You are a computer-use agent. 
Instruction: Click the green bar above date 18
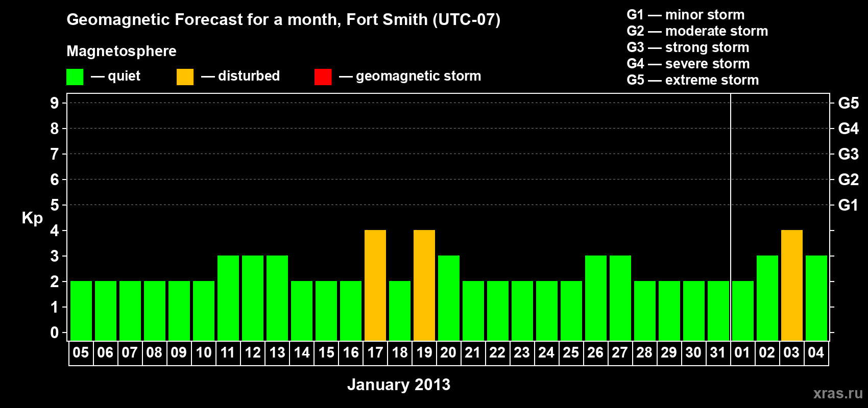pos(400,311)
